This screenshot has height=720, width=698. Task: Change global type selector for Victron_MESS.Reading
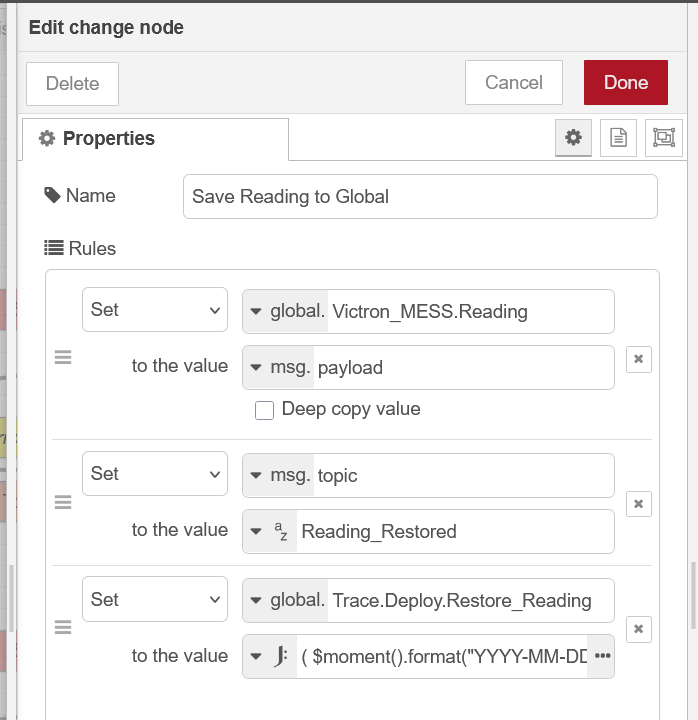[286, 311]
